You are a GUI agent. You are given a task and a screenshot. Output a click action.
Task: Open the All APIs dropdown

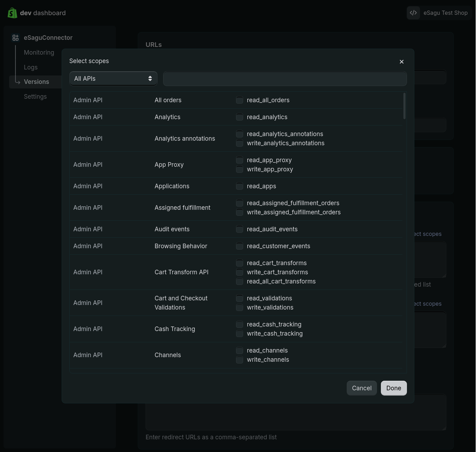[113, 79]
